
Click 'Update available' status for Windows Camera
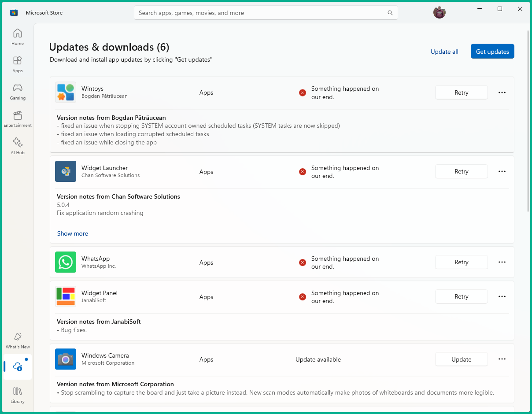click(x=318, y=359)
